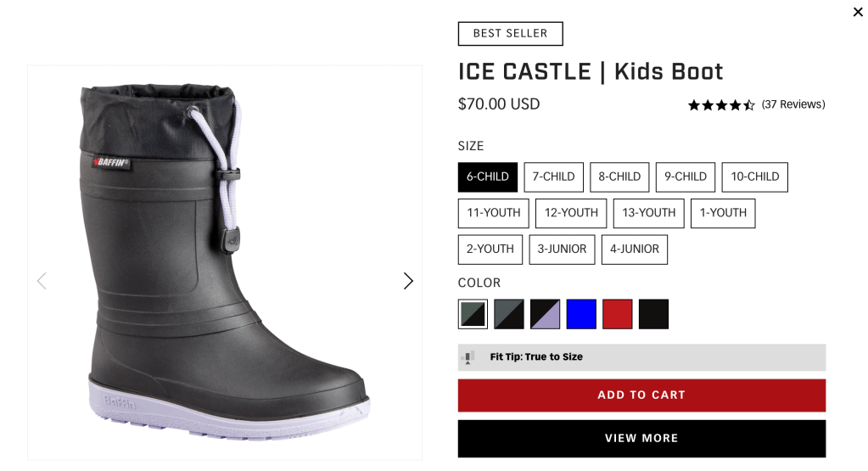Show the next product image
The image size is (868, 471).
(x=408, y=281)
